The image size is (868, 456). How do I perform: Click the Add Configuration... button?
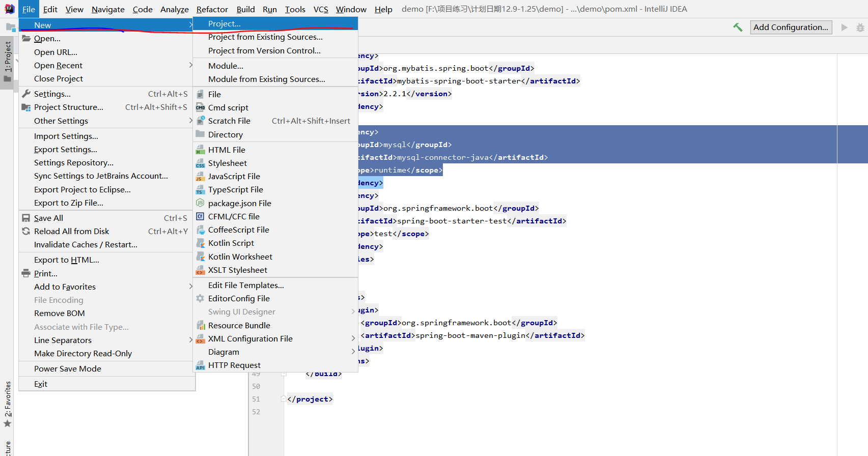(791, 27)
